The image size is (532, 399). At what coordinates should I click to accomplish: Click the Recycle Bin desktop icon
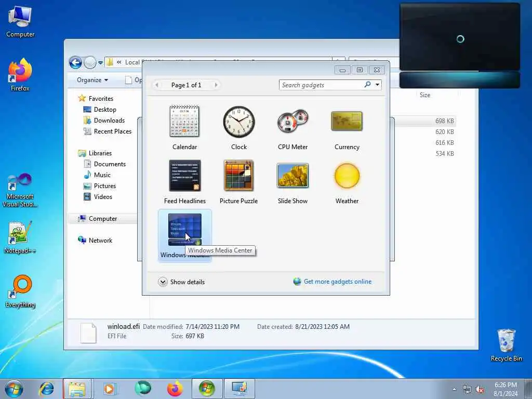click(506, 345)
